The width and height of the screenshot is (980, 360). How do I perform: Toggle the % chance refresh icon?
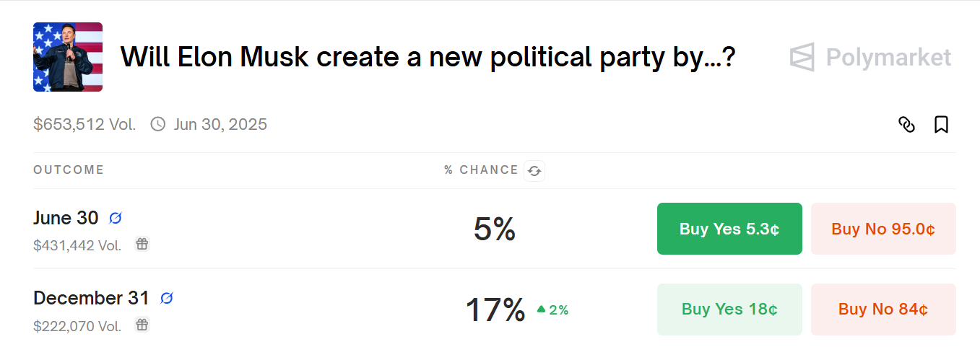pyautogui.click(x=534, y=171)
